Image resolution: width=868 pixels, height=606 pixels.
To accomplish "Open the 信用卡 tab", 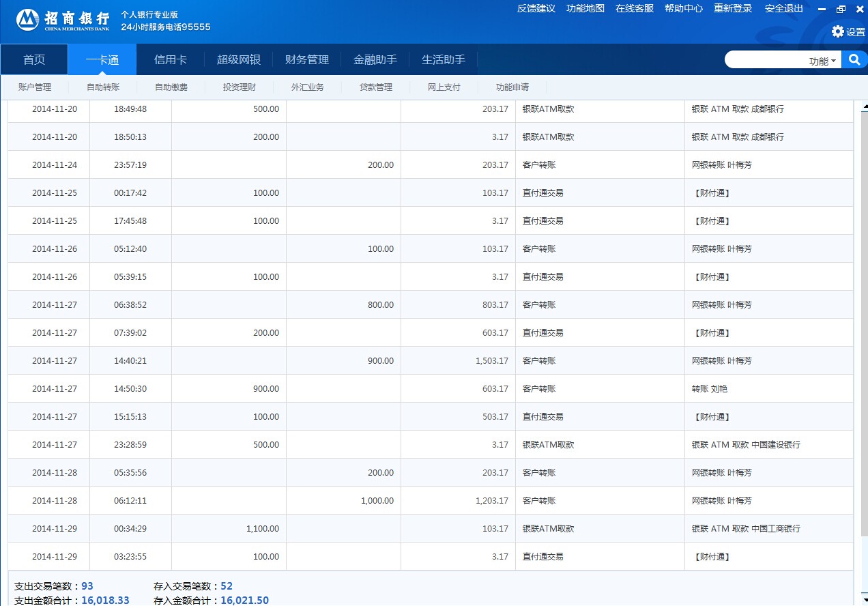I will point(171,59).
